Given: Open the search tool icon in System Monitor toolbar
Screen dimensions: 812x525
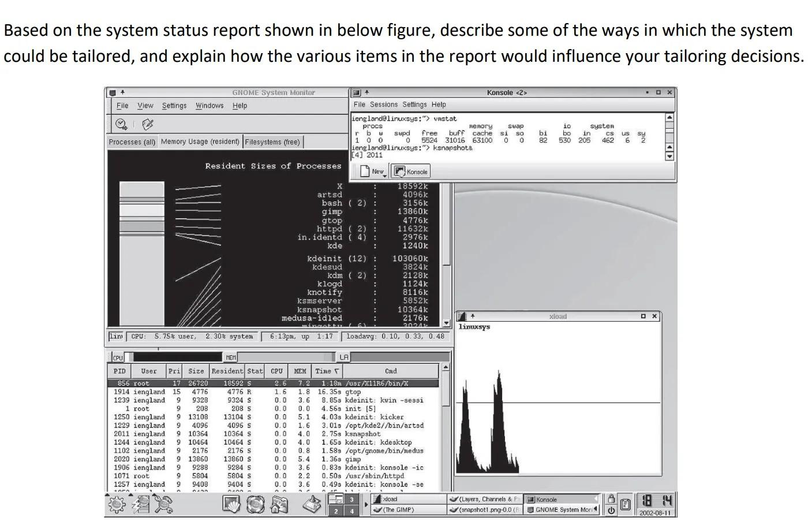Looking at the screenshot, I should point(121,124).
